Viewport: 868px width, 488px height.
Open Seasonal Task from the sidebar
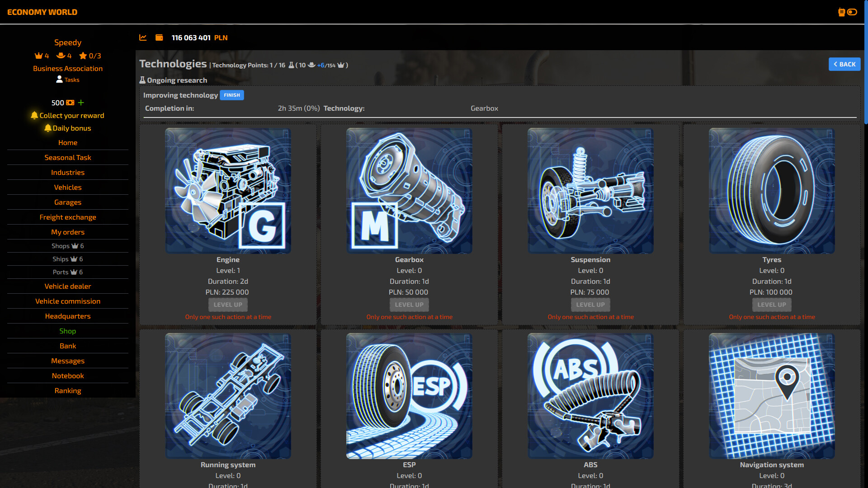point(68,157)
